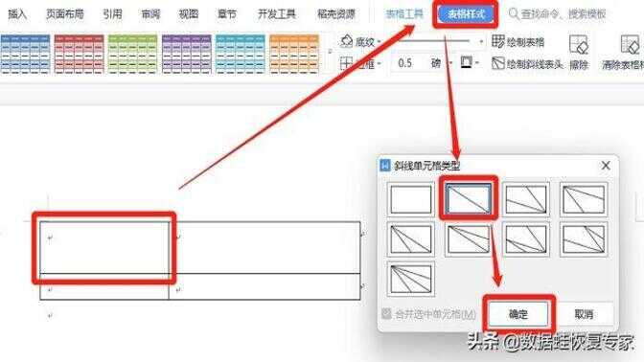This screenshot has width=644, height=362.
Task: Confirm with the 确定 button
Action: 518,314
